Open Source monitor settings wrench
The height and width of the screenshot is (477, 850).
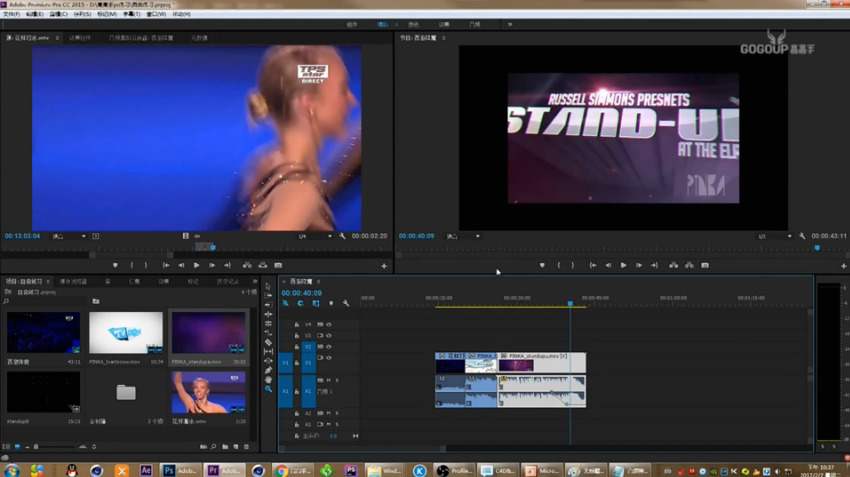[343, 236]
